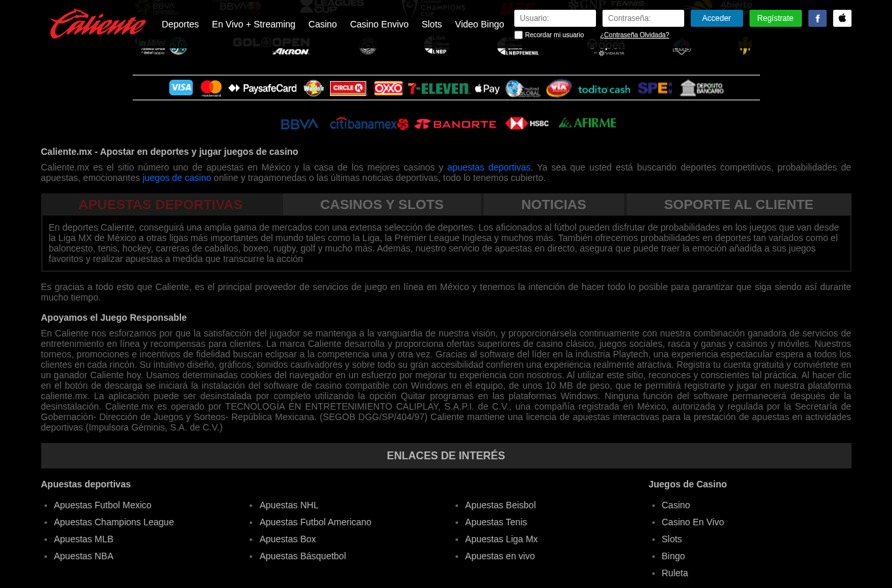The width and height of the screenshot is (892, 588).
Task: Click the Apple sign-in icon
Action: click(842, 18)
